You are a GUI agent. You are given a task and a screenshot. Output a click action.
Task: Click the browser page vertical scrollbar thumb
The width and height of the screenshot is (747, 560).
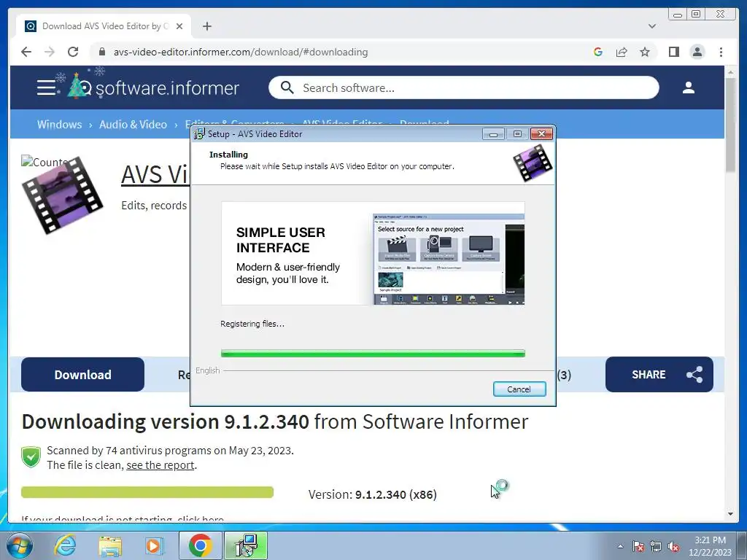(x=730, y=125)
